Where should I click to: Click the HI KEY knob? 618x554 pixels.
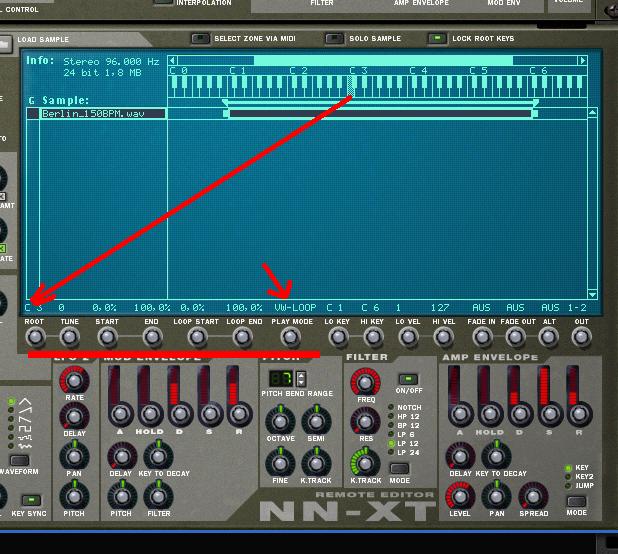(x=372, y=337)
